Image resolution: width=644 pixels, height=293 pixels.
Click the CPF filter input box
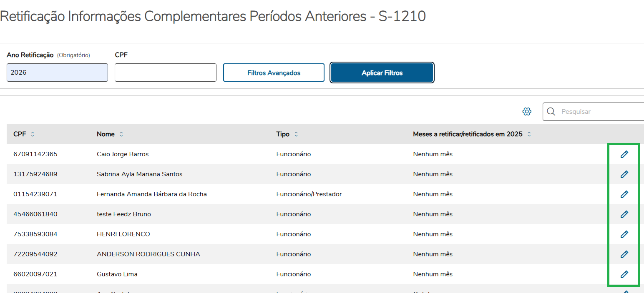165,73
